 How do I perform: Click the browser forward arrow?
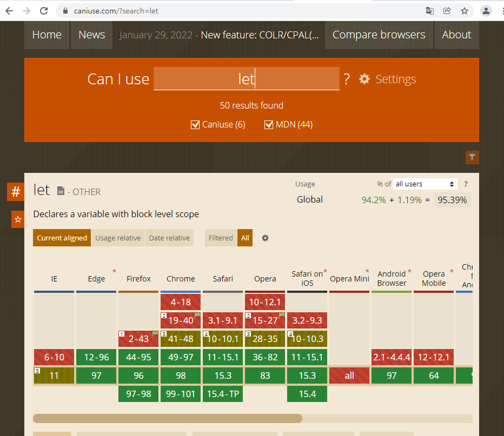coord(26,11)
